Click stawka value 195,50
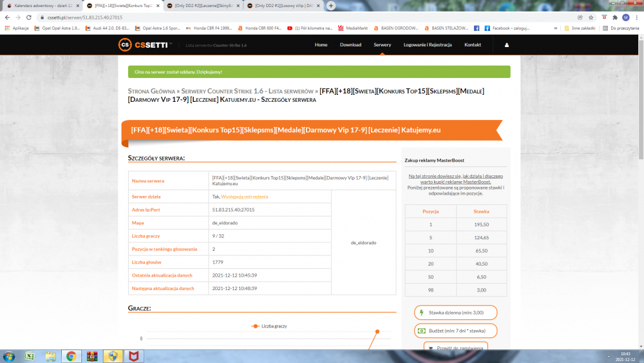Screen dimensions: 644x363 click(481, 224)
